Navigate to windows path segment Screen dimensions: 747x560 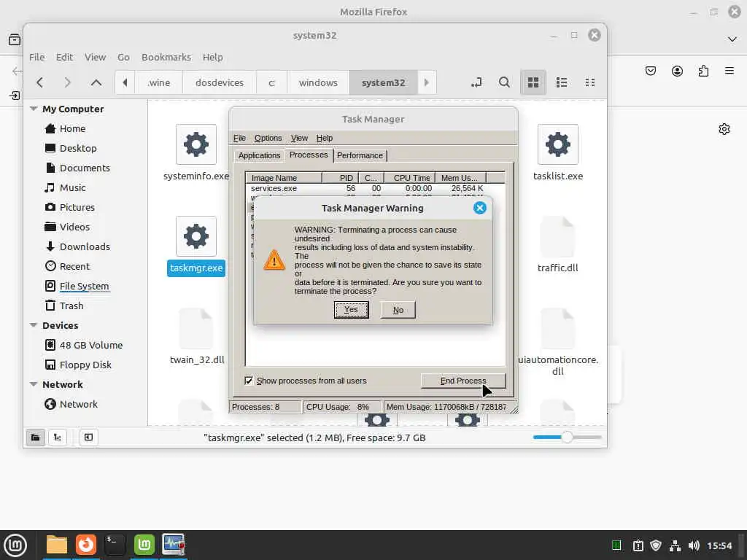tap(318, 82)
